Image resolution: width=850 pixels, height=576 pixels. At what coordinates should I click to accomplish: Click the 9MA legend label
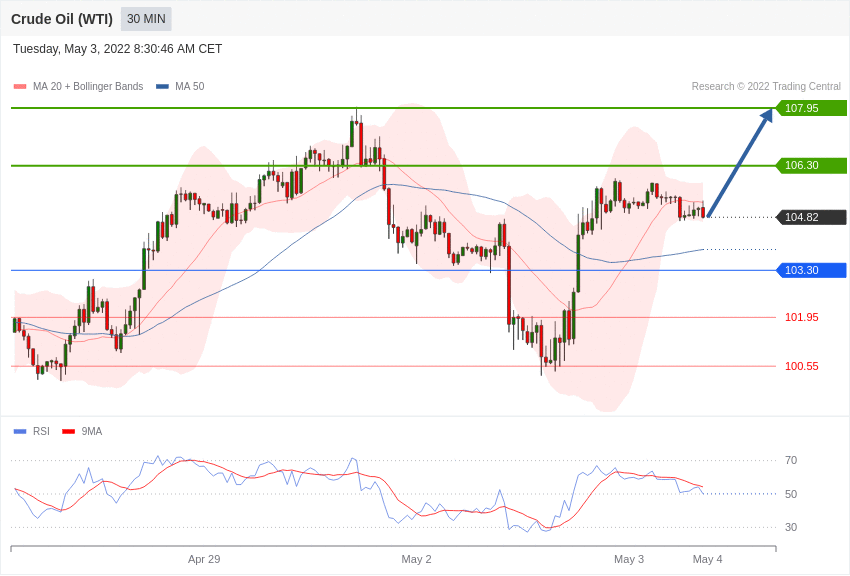point(92,431)
